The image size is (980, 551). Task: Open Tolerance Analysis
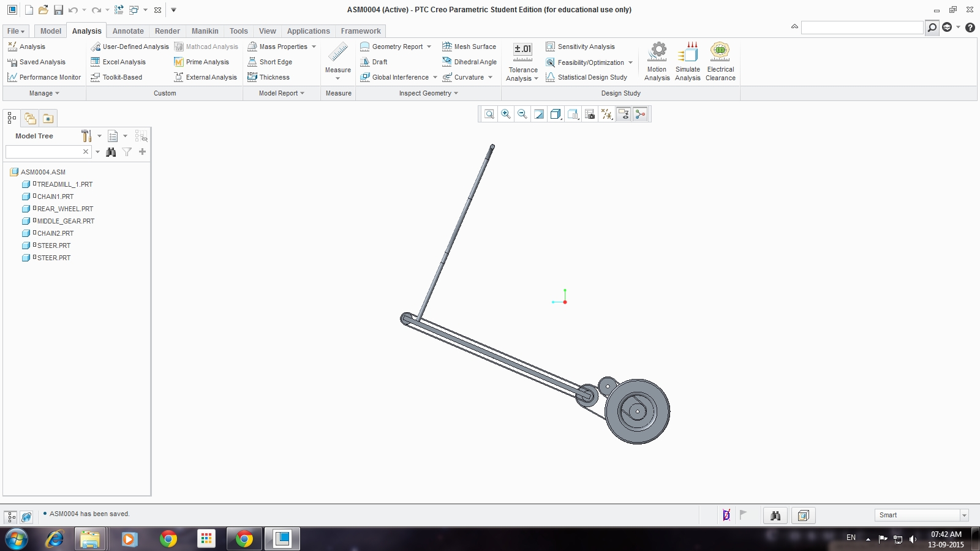(x=522, y=62)
